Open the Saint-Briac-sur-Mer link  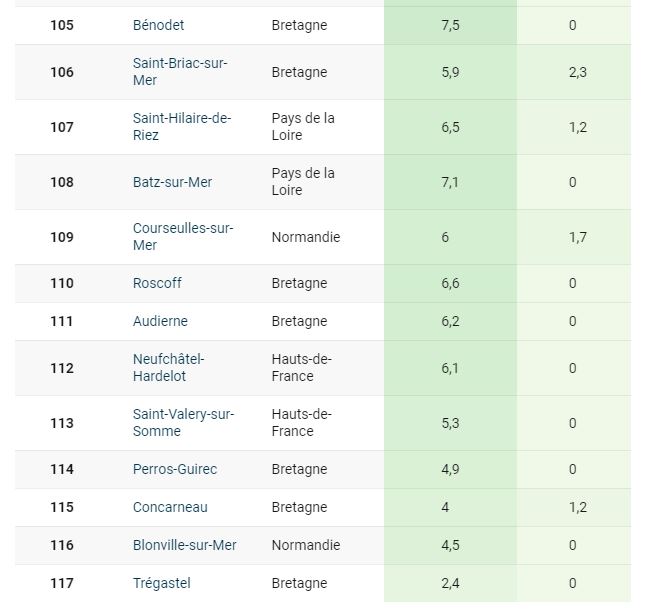point(180,72)
